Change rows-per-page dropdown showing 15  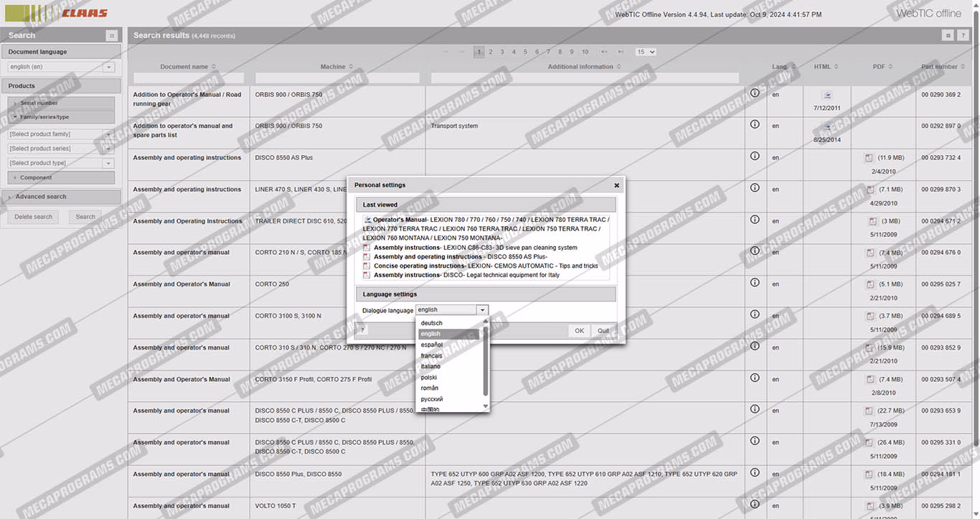pos(646,52)
